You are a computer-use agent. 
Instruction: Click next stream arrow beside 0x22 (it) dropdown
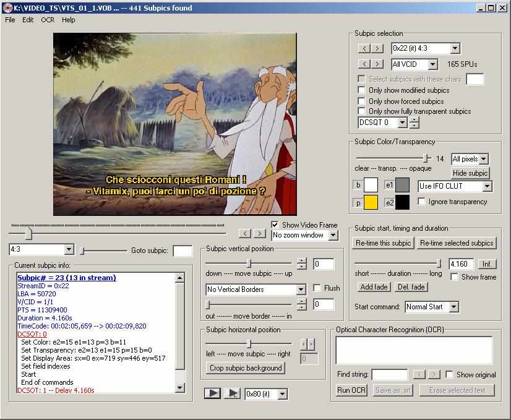click(x=377, y=48)
